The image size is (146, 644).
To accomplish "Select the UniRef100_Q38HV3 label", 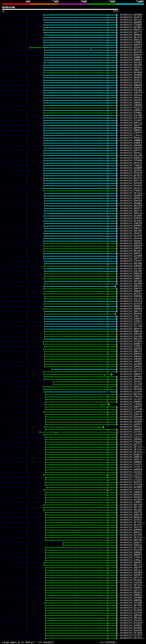I will pyautogui.click(x=131, y=319).
